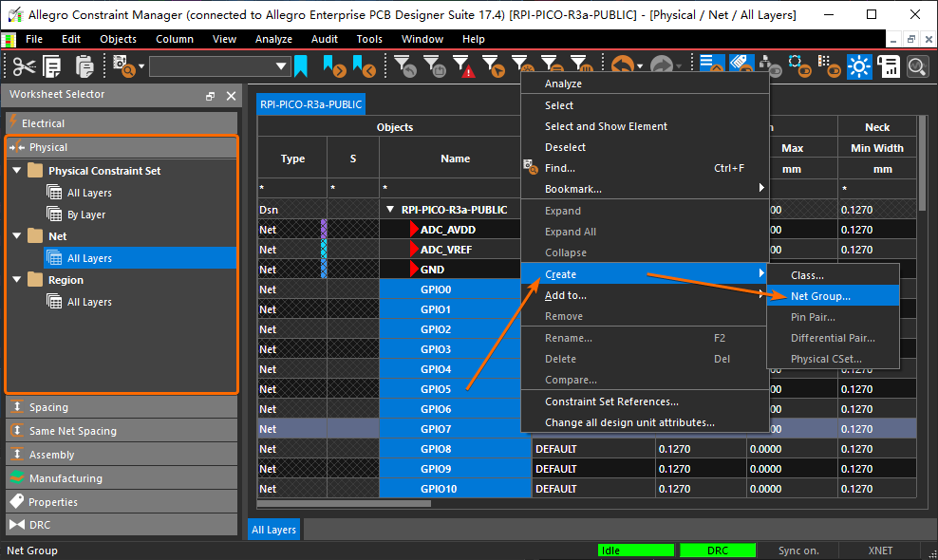Open the Analyze menu in the menu bar

(x=273, y=39)
